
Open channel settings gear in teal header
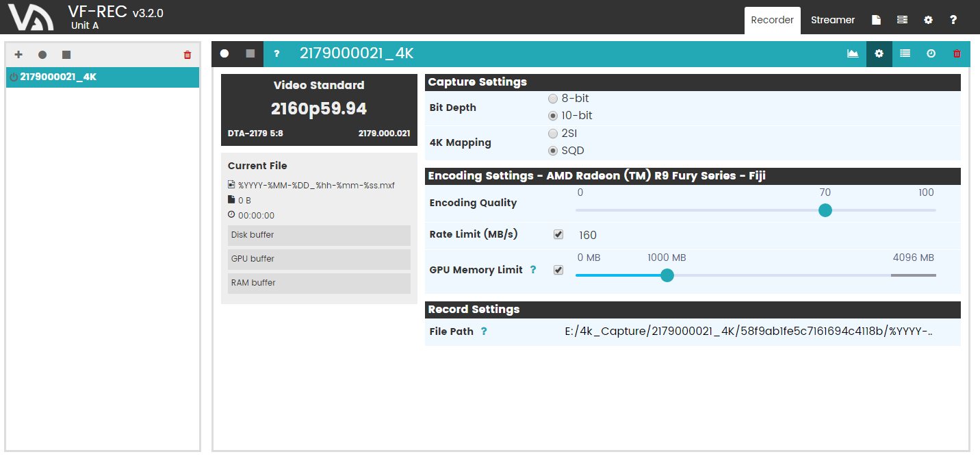[879, 53]
